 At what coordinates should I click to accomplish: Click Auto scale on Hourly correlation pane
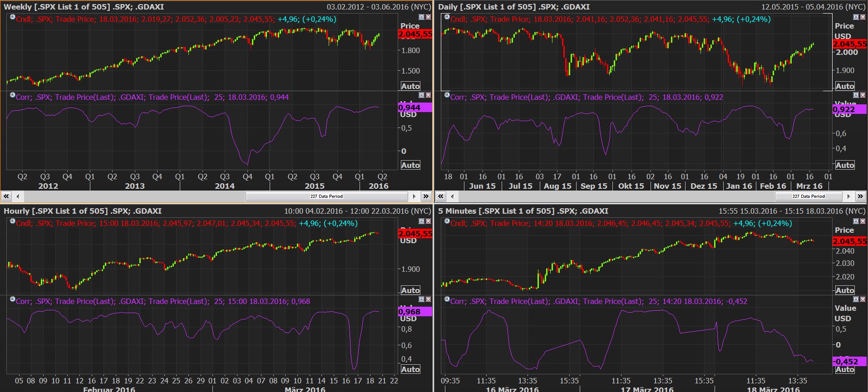point(410,369)
